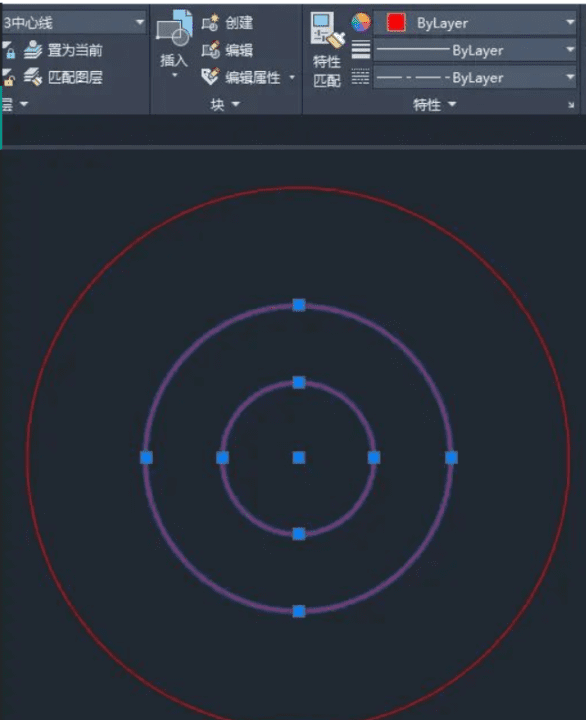Click the right grip of the outer purple circle
This screenshot has width=586, height=720.
pyautogui.click(x=451, y=457)
